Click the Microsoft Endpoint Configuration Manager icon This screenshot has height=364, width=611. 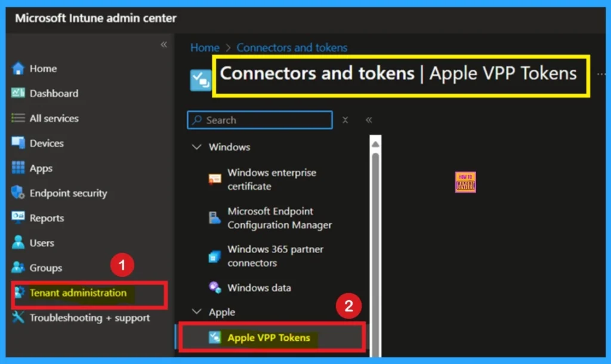pyautogui.click(x=215, y=218)
